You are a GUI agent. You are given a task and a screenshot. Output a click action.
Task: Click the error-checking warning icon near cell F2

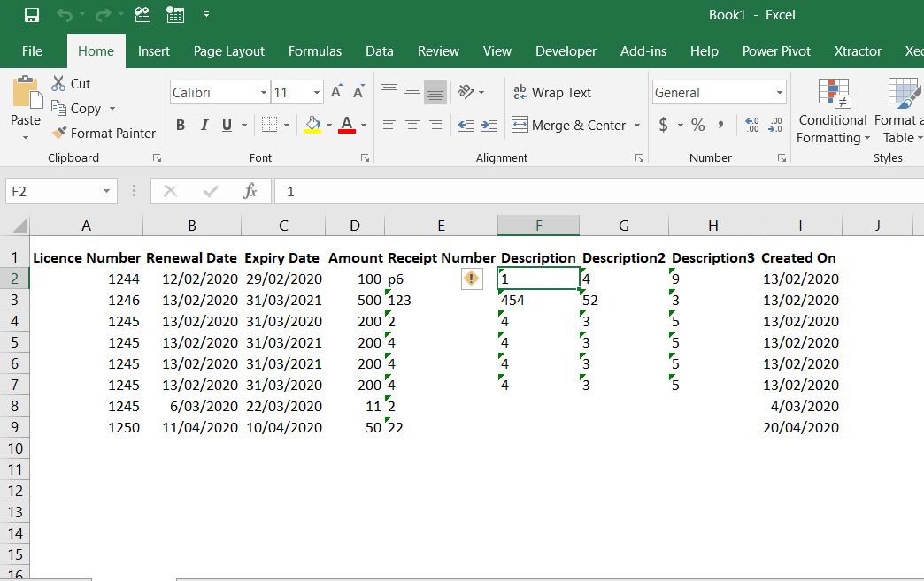[472, 279]
